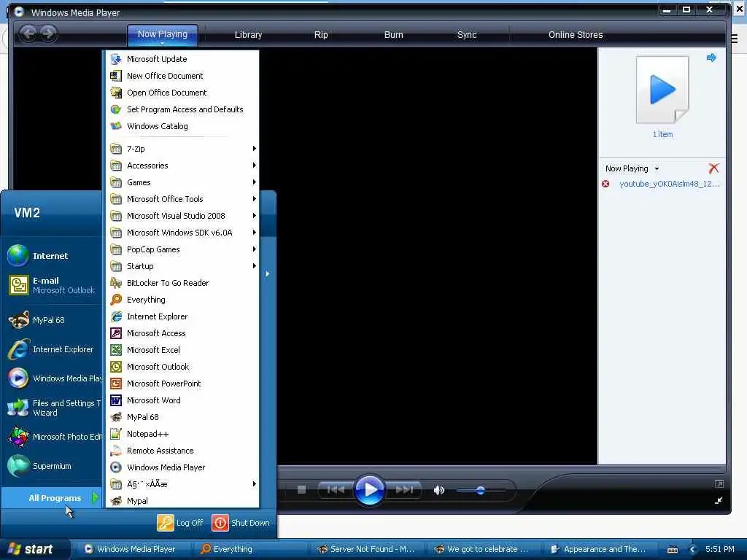Screen dimensions: 747x560
Task: Open Microsoft Update from programs menu
Action: tap(182, 59)
